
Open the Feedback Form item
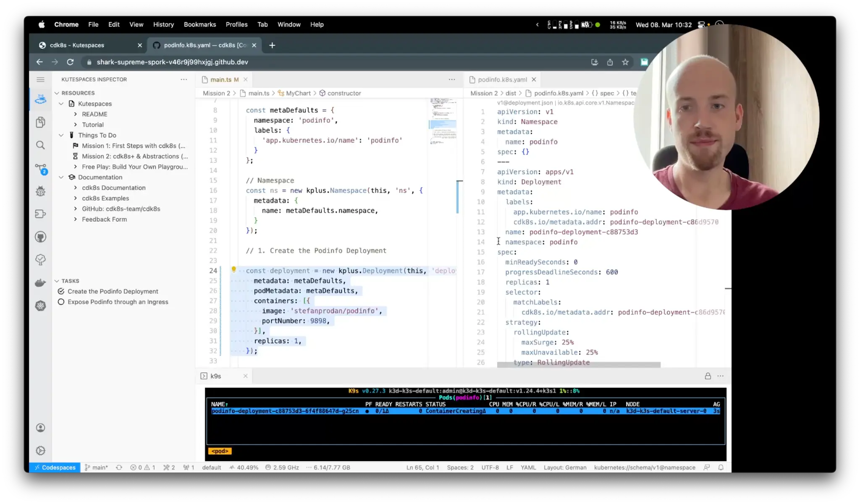[104, 219]
